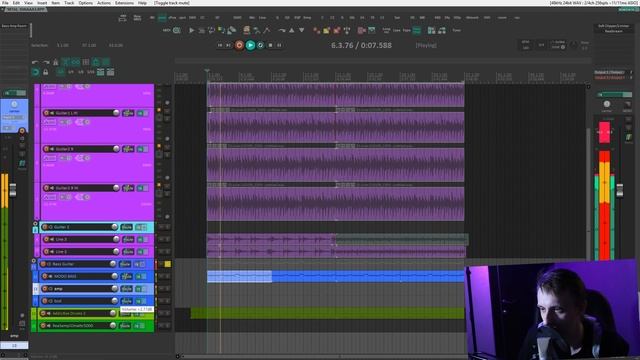This screenshot has height=360, width=640.
Task: Open the Track menu
Action: point(69,3)
